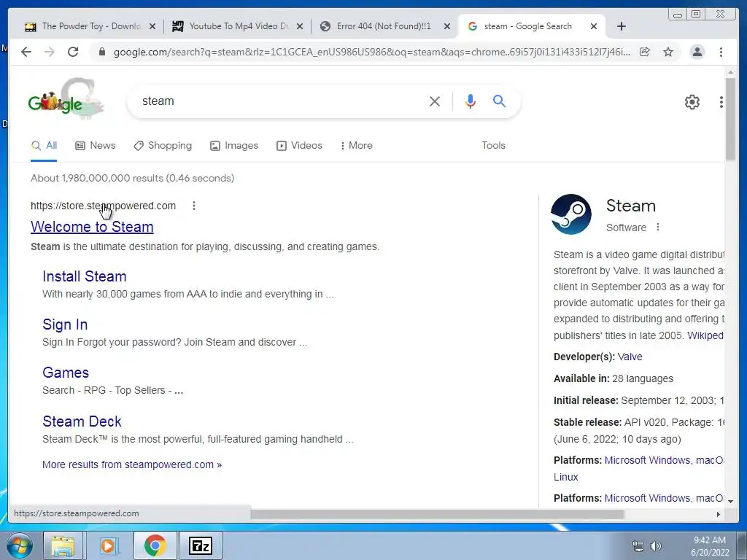Open a new tab with plus button
The width and height of the screenshot is (747, 560).
pyautogui.click(x=622, y=26)
